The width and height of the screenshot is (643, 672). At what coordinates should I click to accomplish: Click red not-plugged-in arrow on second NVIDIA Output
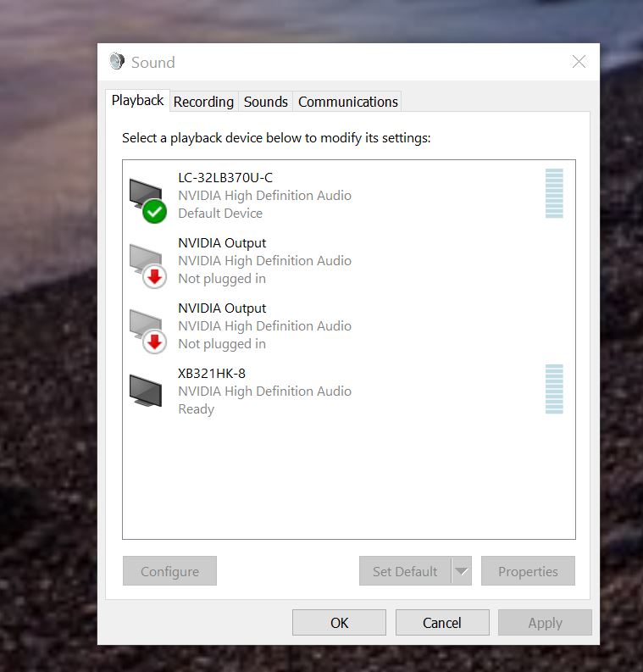[x=155, y=342]
